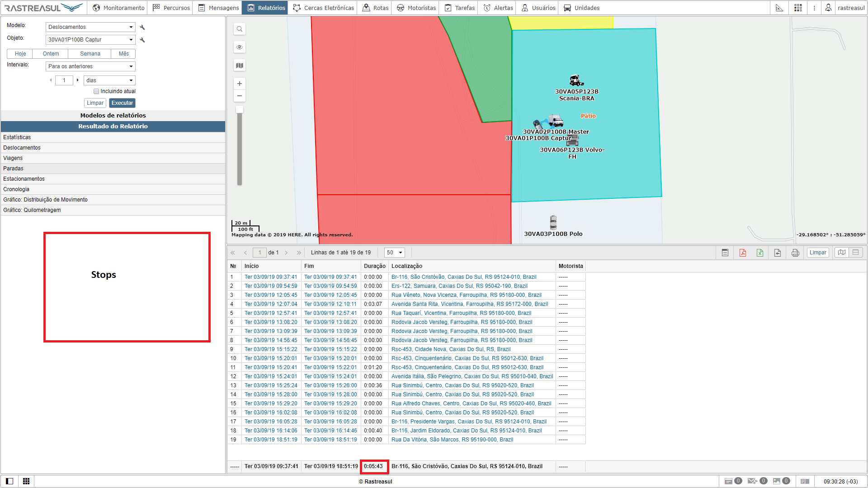Screen dimensions: 868x488
Task: Click the wrench icon beside Modelo
Action: (x=142, y=27)
